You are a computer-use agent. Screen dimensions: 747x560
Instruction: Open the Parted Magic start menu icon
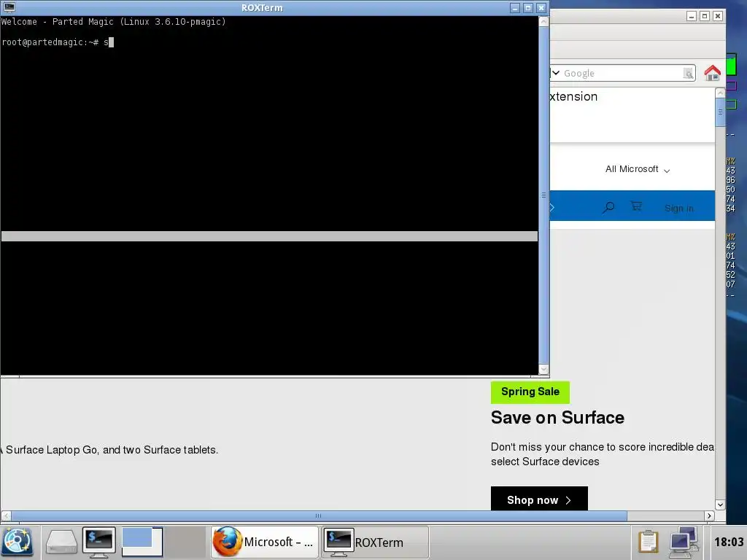click(x=18, y=542)
